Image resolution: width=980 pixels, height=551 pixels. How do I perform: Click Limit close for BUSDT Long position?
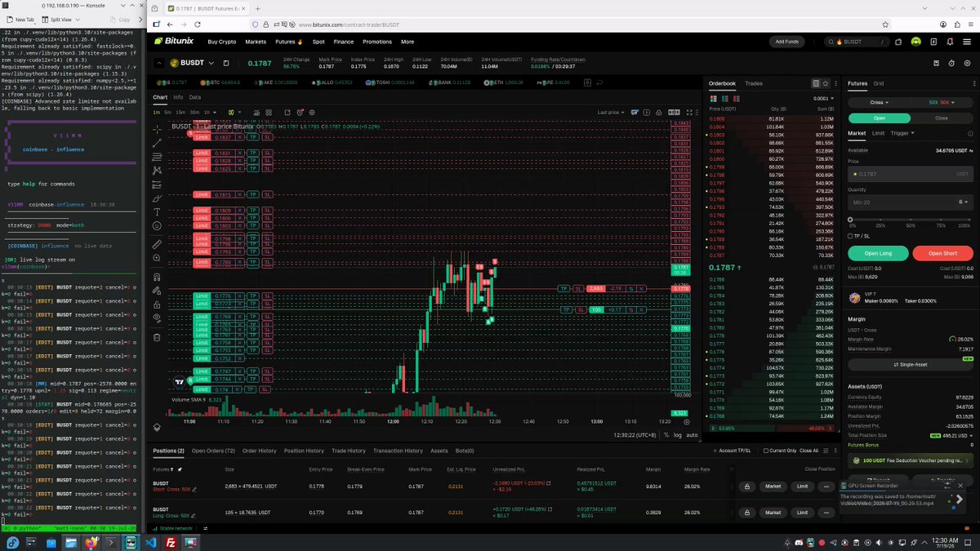802,513
